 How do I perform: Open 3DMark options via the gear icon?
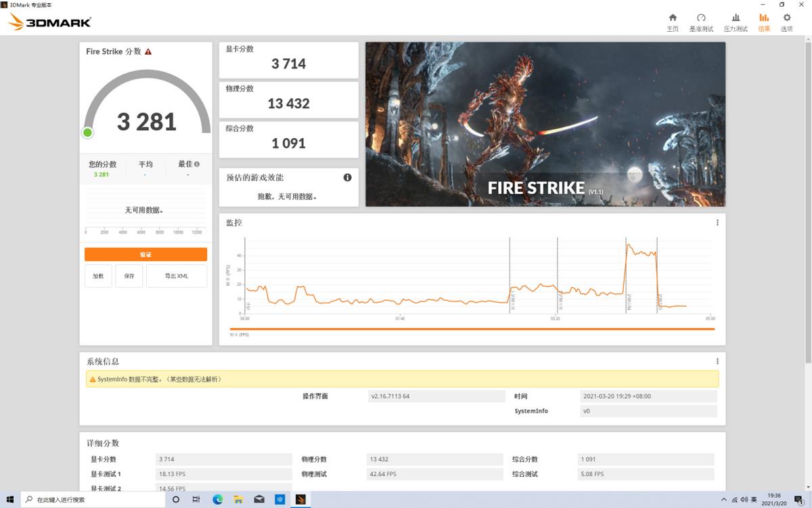coord(786,21)
